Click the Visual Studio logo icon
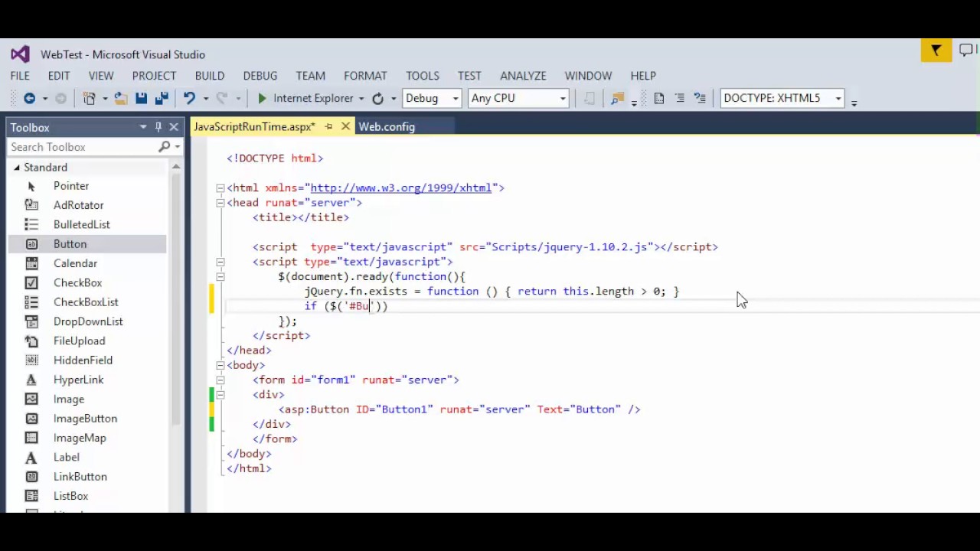Image resolution: width=980 pixels, height=551 pixels. (20, 54)
